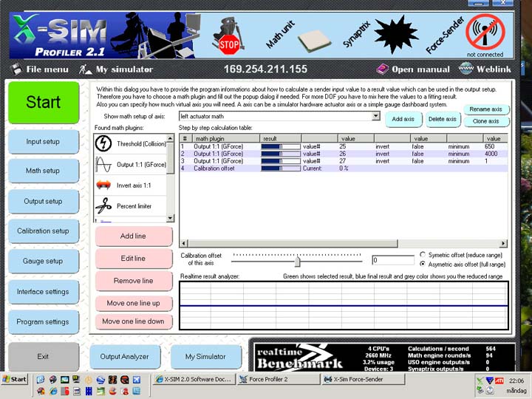Screen dimensions: 532x399
Task: Expand the 'left actuator math' axis dropdown
Action: pos(375,116)
